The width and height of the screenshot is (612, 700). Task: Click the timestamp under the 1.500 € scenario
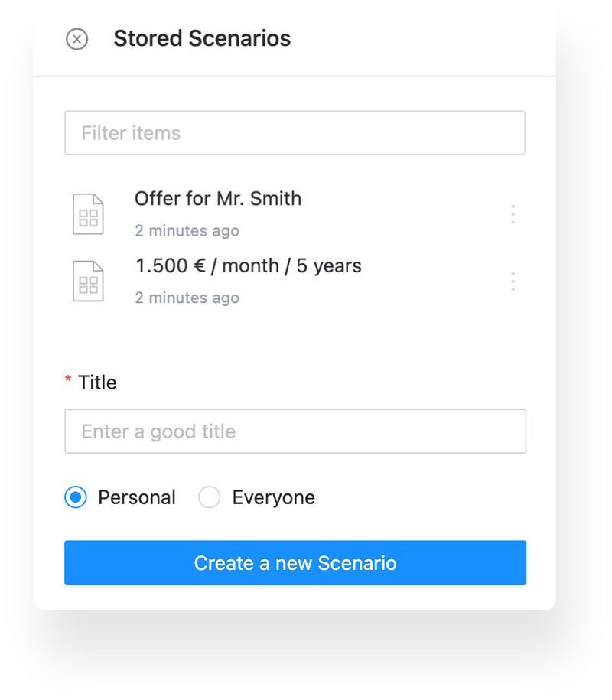(x=187, y=298)
